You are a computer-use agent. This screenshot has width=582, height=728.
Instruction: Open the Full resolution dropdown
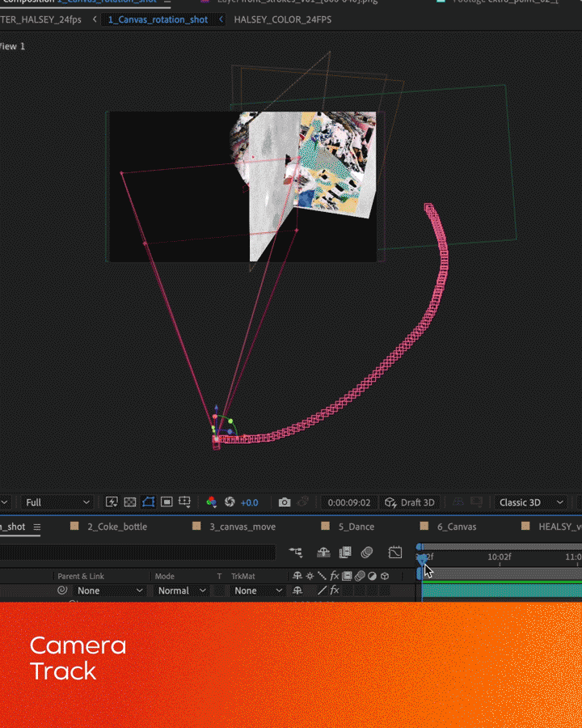click(x=57, y=502)
